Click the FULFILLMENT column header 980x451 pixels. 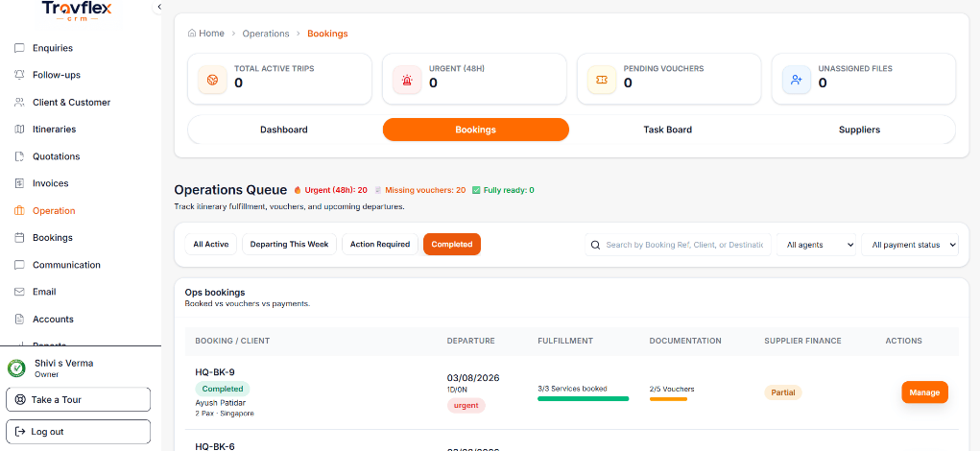[x=565, y=341]
